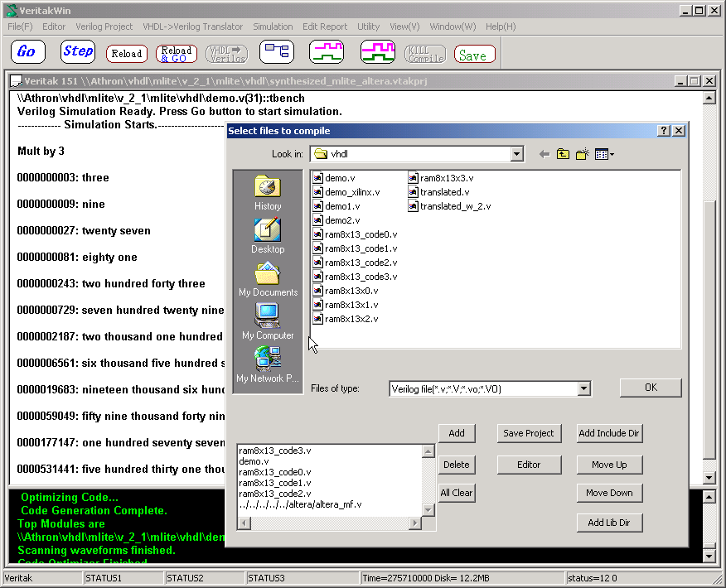
Task: Click the VeritakWin application title icon
Action: (x=12, y=10)
